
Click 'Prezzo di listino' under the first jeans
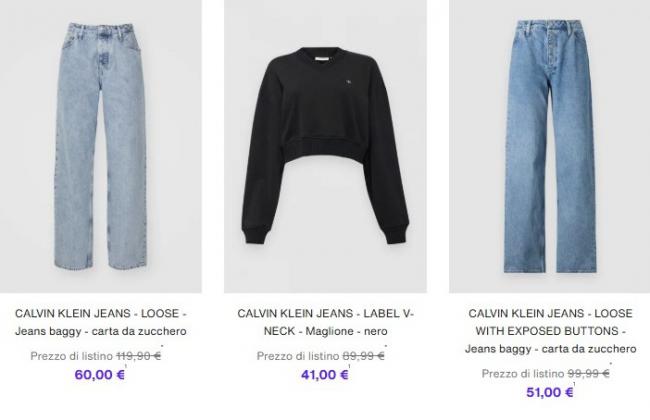[x=72, y=356]
